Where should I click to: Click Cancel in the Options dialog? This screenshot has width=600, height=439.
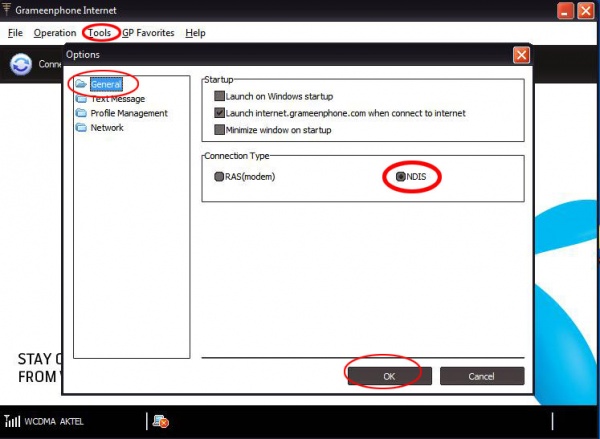point(482,376)
